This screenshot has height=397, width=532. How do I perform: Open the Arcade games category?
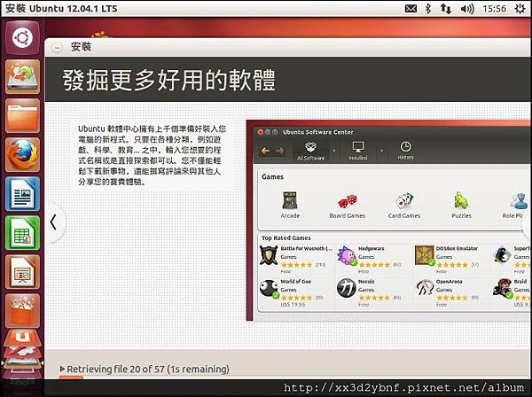point(290,205)
